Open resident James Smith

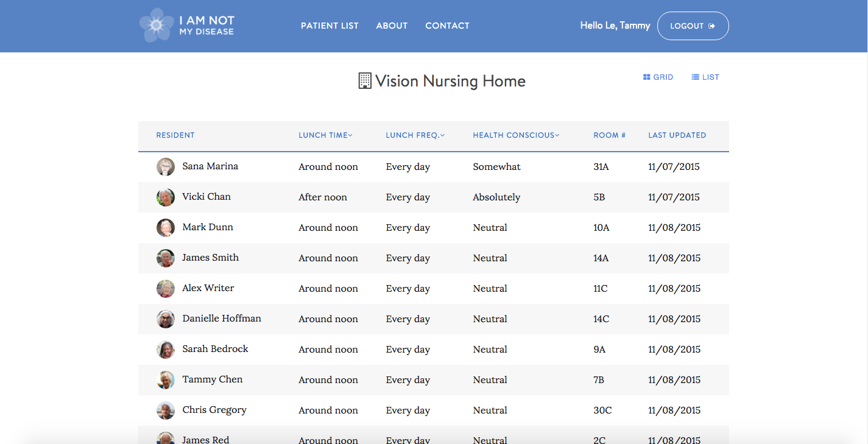(x=211, y=258)
